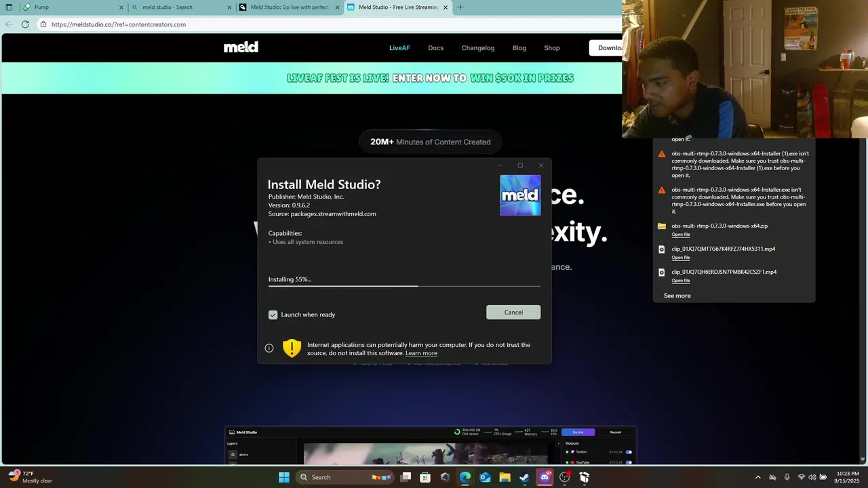Screen dimensions: 868x488
Task: Click Meld Studio app preview screenshot on page
Action: 431,445
